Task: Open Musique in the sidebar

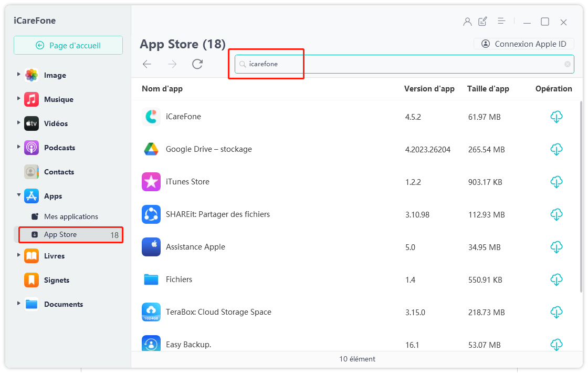Action: tap(58, 99)
